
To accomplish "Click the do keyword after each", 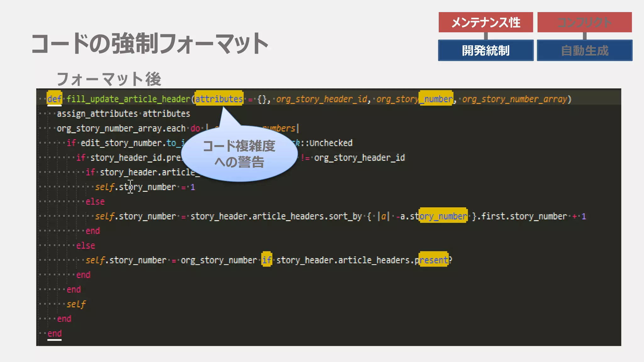I will coord(195,128).
